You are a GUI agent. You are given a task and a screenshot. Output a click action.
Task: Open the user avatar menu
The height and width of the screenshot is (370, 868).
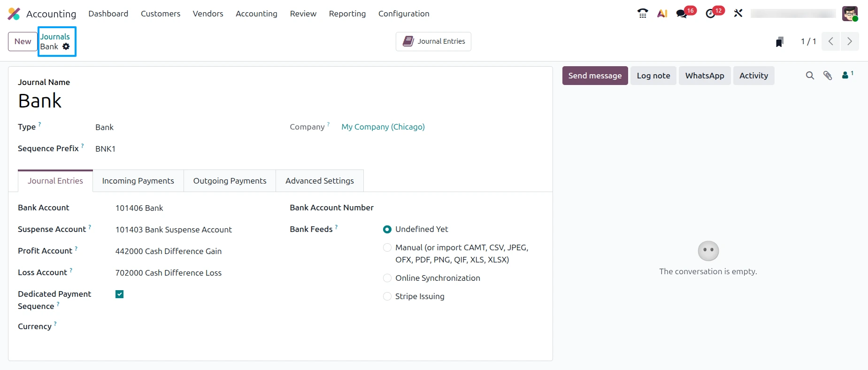tap(850, 14)
